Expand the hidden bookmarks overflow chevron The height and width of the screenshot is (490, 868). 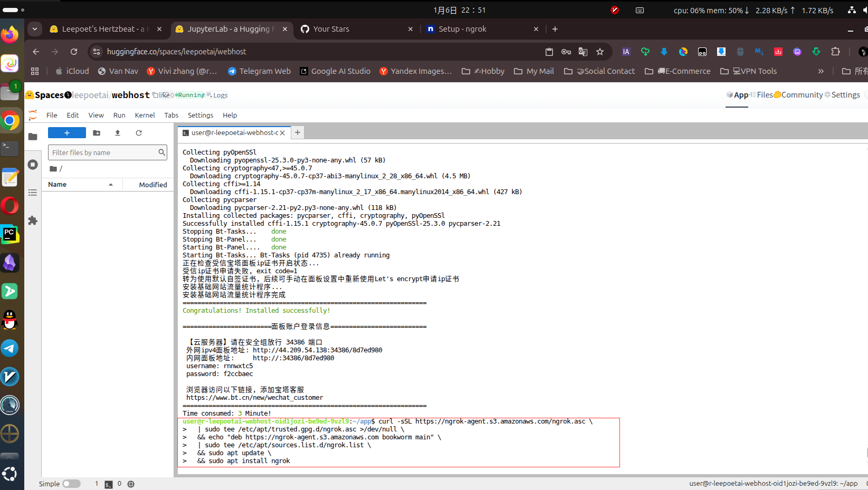tap(821, 71)
